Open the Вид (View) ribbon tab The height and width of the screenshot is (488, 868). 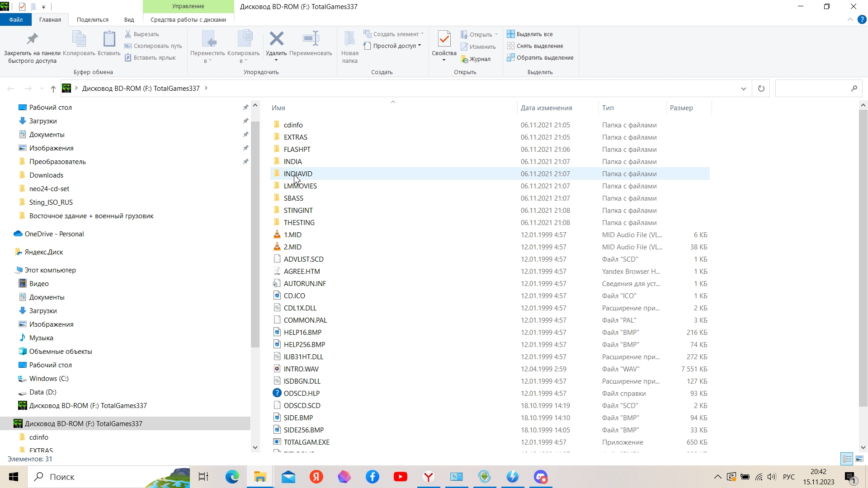(x=129, y=20)
